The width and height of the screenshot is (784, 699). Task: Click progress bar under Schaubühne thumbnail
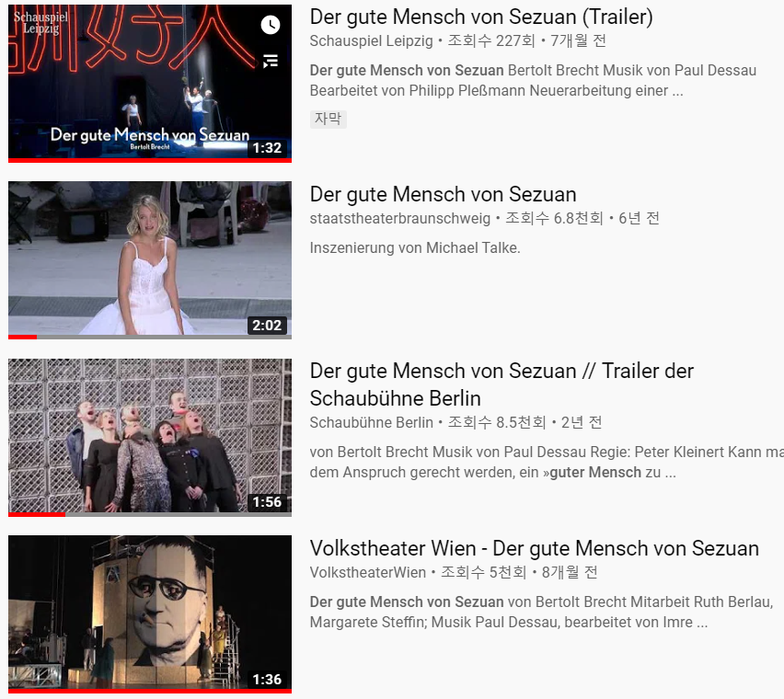149,514
